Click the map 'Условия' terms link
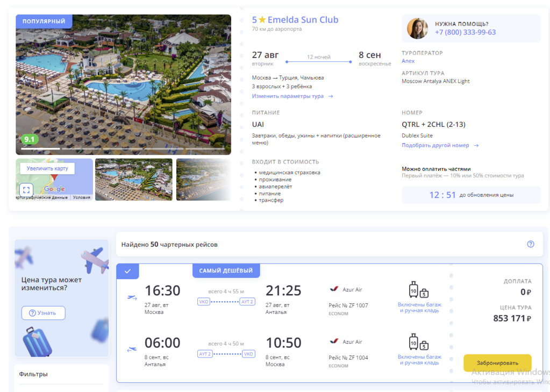 [x=81, y=197]
